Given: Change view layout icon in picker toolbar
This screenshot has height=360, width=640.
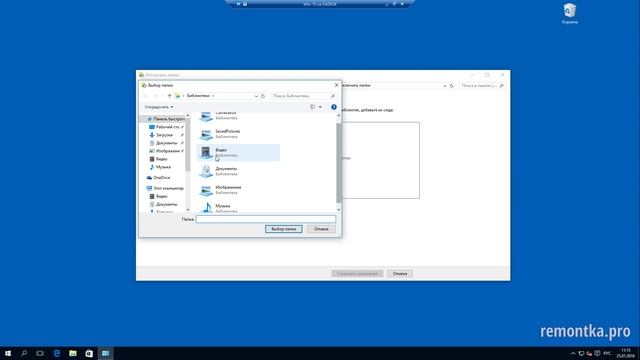Looking at the screenshot, I should tap(313, 107).
